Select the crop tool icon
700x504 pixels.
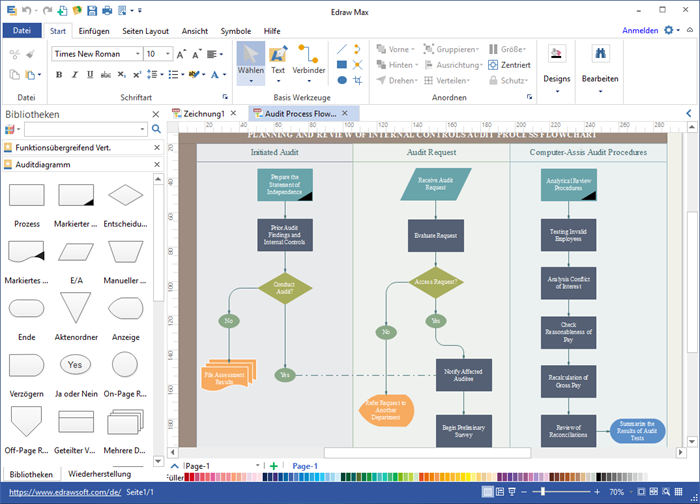(x=358, y=80)
